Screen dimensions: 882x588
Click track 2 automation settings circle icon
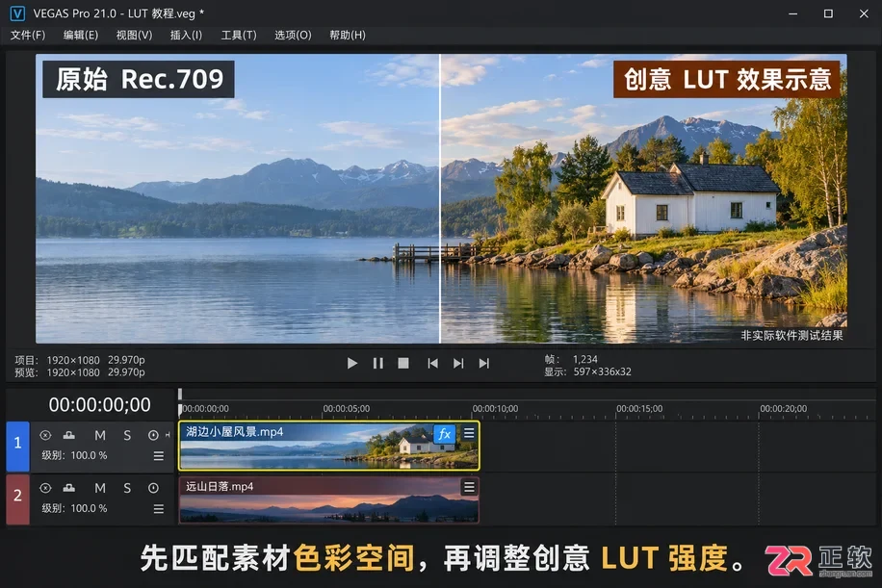point(153,488)
